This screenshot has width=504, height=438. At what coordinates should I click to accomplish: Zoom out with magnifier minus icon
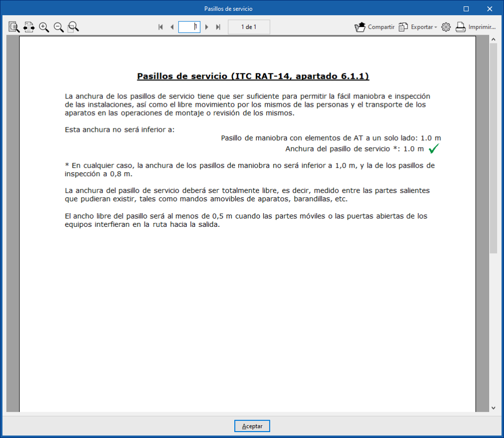point(59,27)
